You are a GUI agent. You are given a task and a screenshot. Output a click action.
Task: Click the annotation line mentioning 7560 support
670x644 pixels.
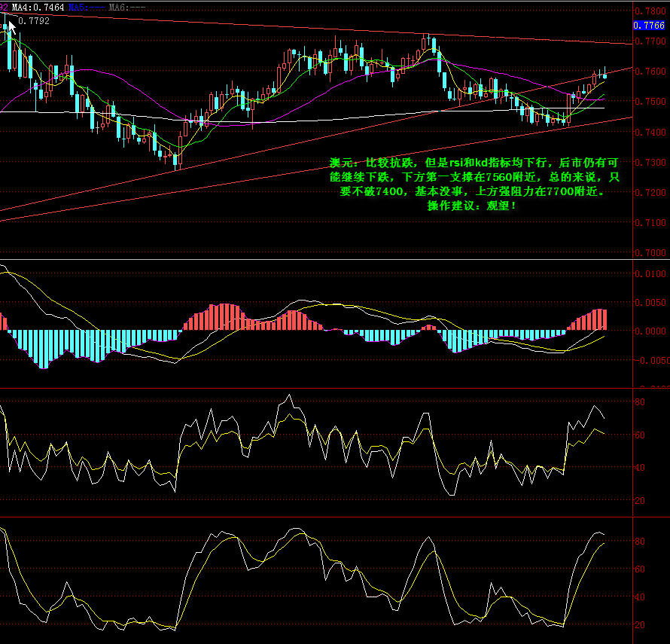474,176
